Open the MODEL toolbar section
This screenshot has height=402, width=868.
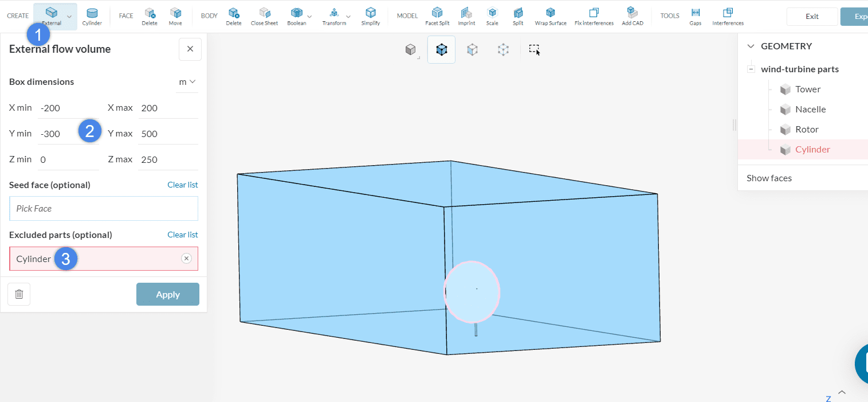coord(407,15)
